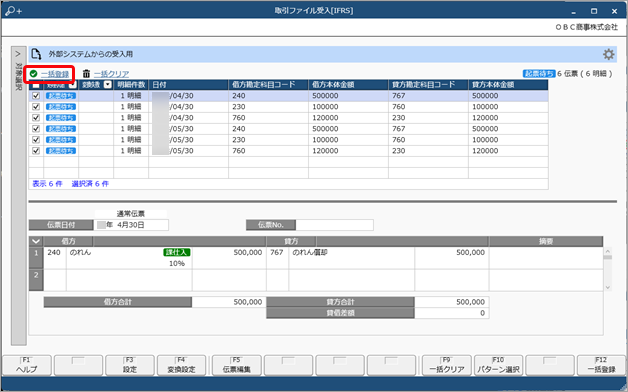Click the green checkmark icon for 一括登録

34,74
